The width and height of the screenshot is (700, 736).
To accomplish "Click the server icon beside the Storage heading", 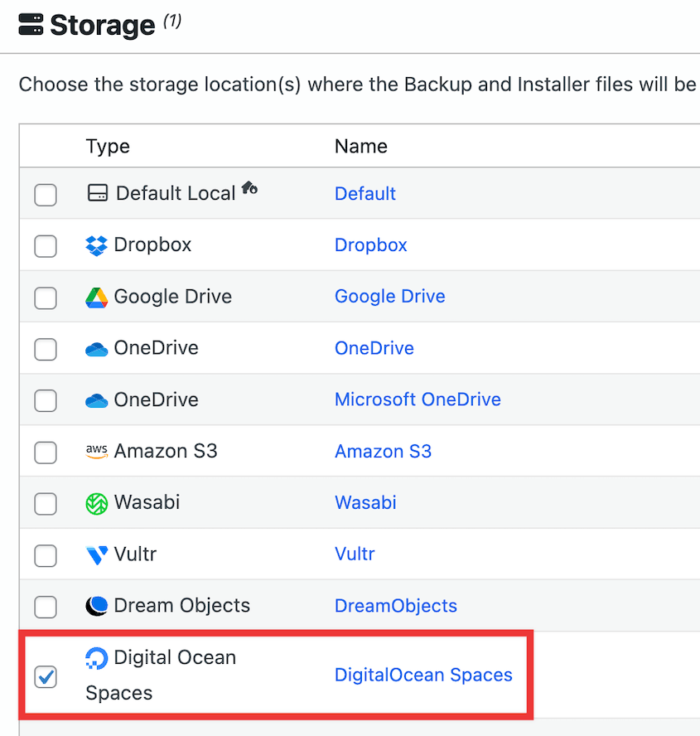I will (x=32, y=25).
